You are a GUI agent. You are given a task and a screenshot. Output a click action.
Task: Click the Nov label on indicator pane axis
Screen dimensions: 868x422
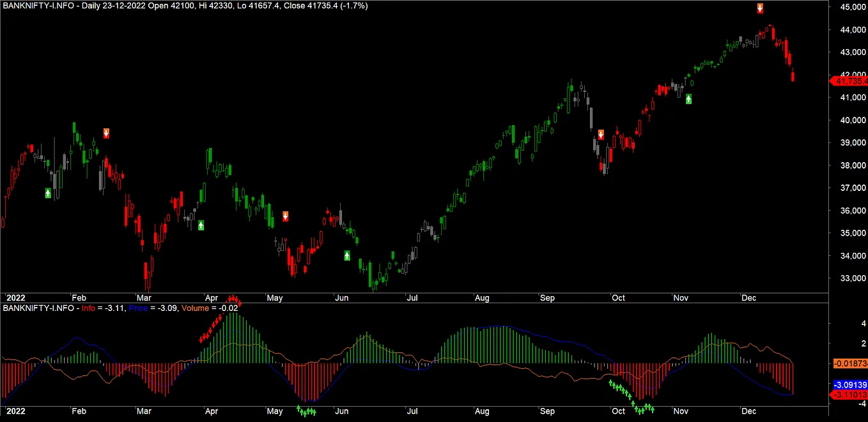pyautogui.click(x=680, y=411)
